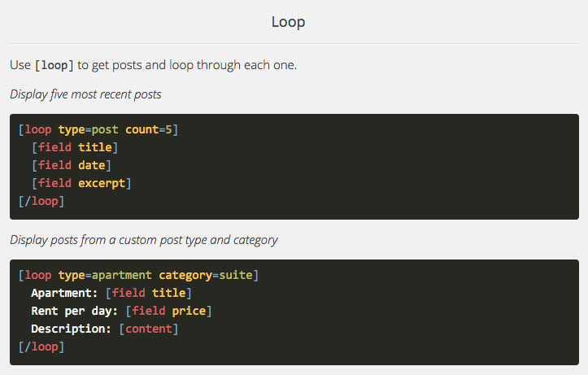Click the "Apartment:" label in the code
The image size is (588, 375).
[65, 293]
